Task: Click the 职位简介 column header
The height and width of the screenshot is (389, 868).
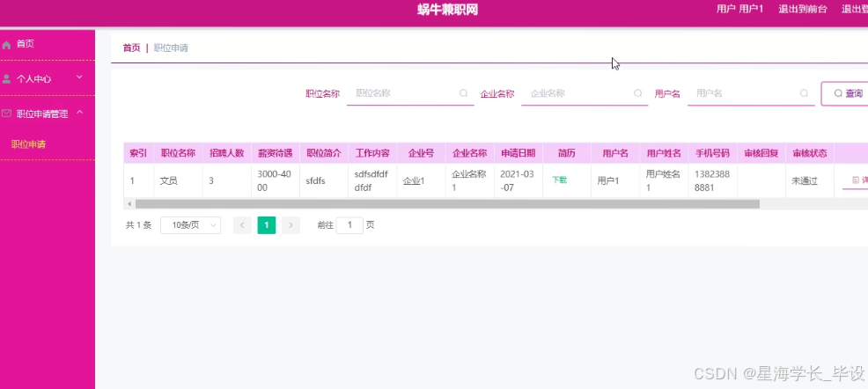Action: point(324,153)
